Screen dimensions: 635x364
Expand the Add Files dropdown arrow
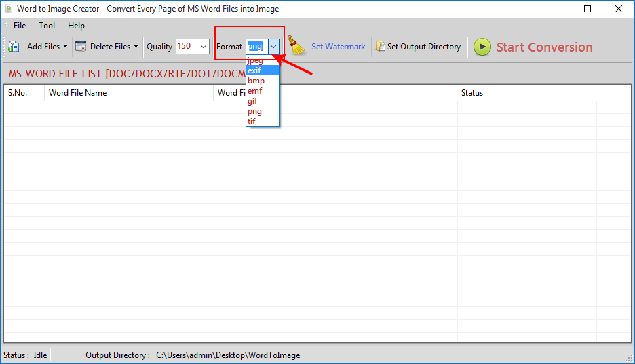[x=66, y=47]
